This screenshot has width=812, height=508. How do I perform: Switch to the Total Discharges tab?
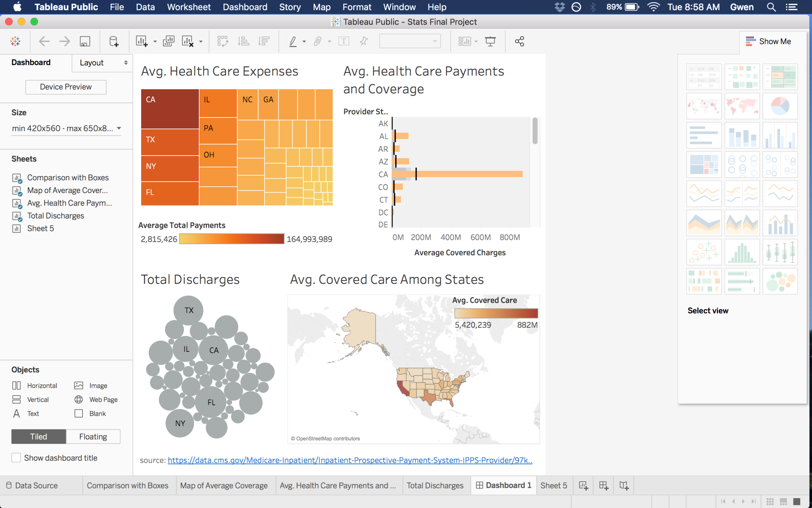click(x=435, y=485)
